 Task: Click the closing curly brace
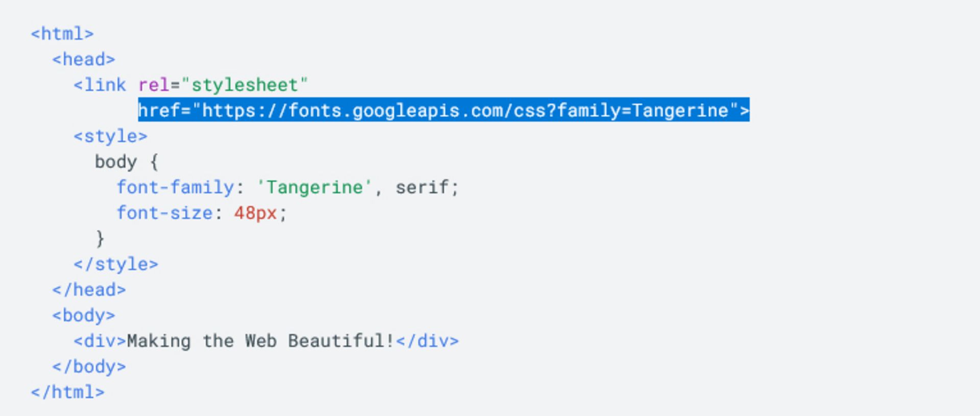tap(100, 238)
